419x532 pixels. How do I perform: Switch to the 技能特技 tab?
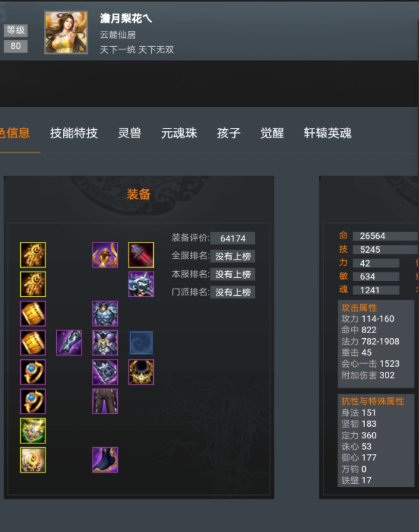(74, 133)
